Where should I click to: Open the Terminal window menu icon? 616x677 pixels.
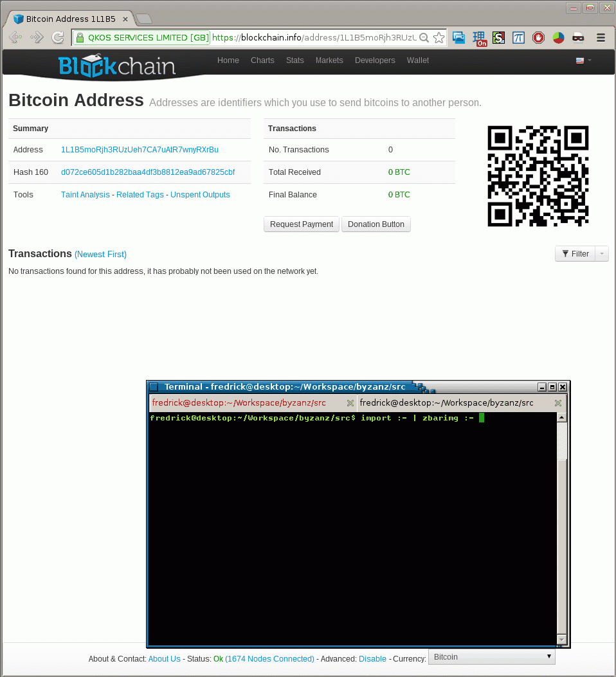(154, 387)
